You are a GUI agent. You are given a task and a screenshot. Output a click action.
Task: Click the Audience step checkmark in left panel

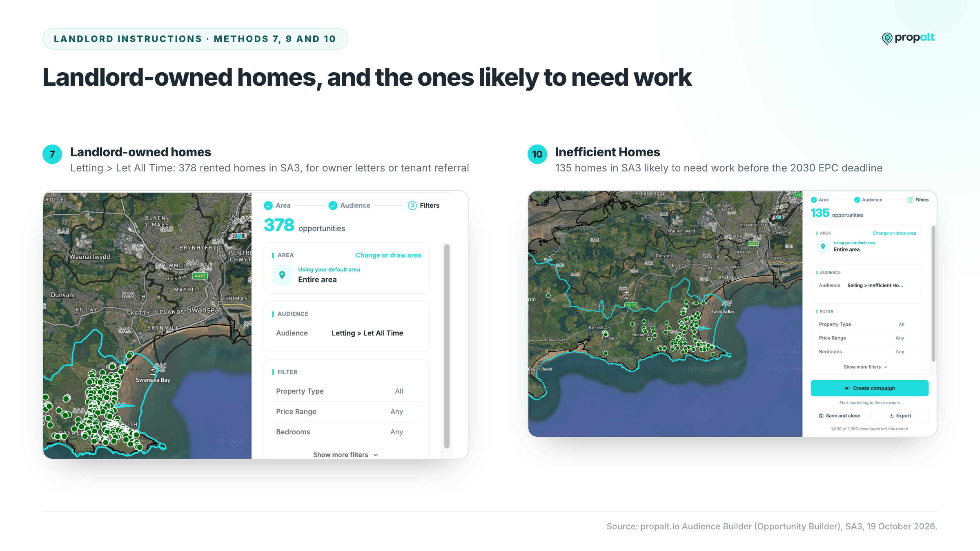tap(333, 205)
